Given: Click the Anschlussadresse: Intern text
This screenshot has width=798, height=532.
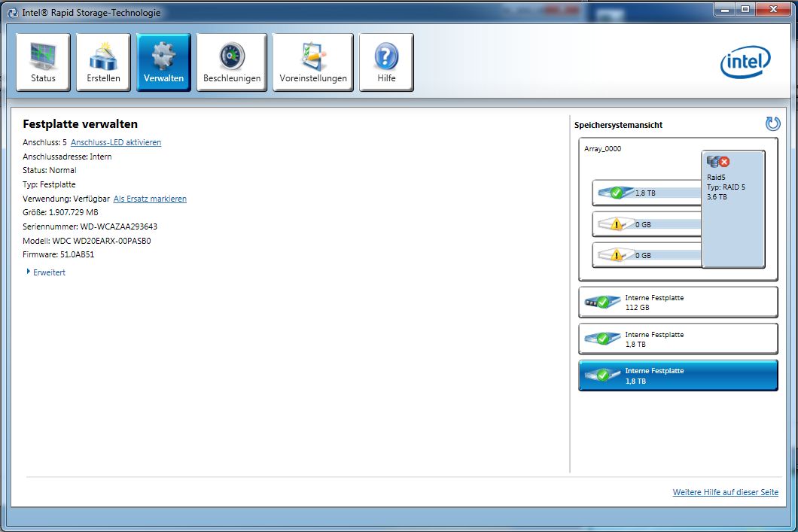Looking at the screenshot, I should (67, 157).
